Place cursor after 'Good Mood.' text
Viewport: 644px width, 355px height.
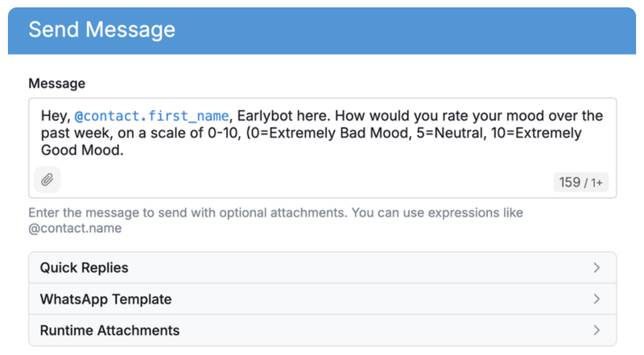point(124,151)
